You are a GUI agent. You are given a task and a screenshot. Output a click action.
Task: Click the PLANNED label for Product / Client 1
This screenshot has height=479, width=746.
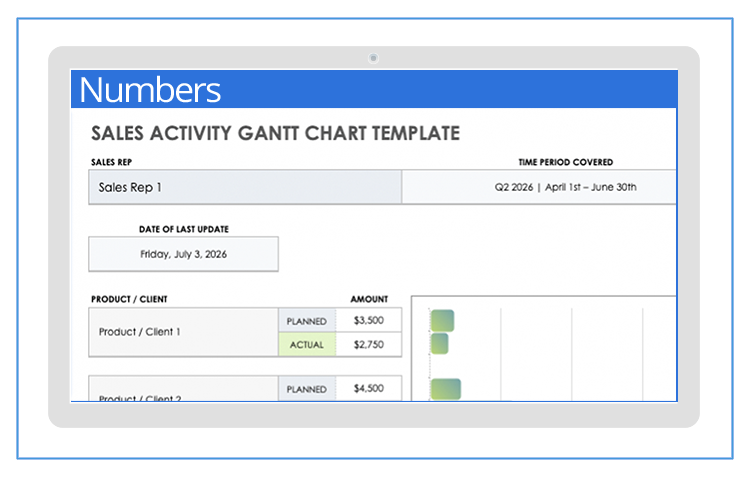tap(307, 321)
